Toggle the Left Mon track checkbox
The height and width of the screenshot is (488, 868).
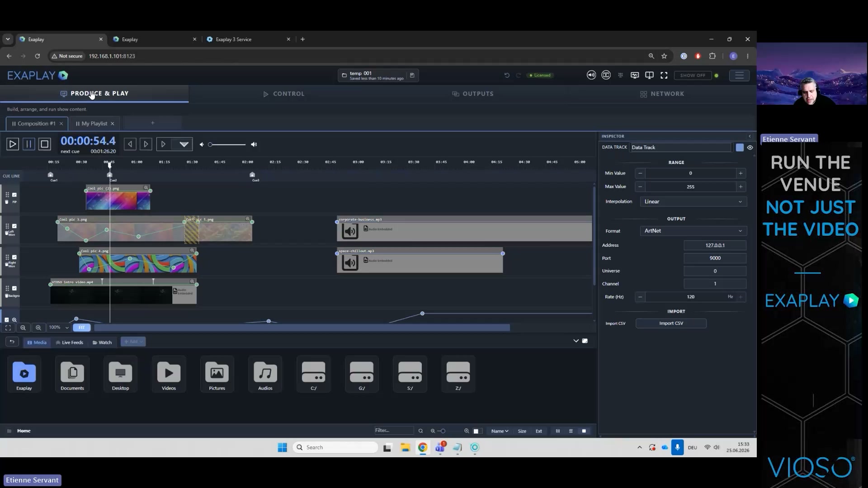coord(14,226)
